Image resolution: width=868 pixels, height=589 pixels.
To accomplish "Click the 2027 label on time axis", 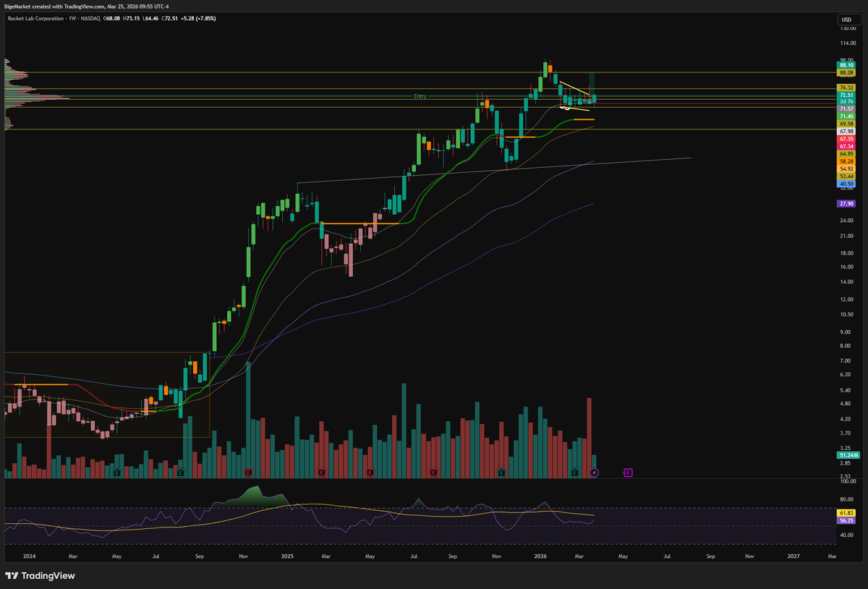I will 793,556.
